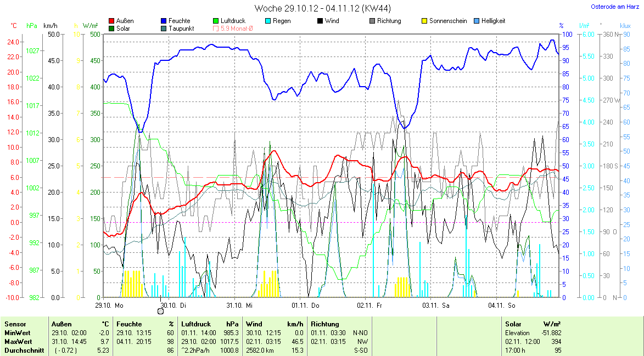
Task: Click the light blue Helligkeit legend swatch
Action: coord(477,21)
